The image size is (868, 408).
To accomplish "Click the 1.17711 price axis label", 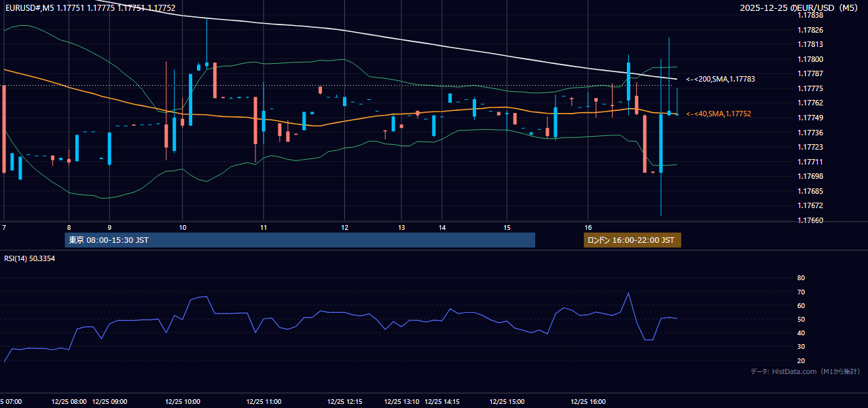I will tap(810, 162).
